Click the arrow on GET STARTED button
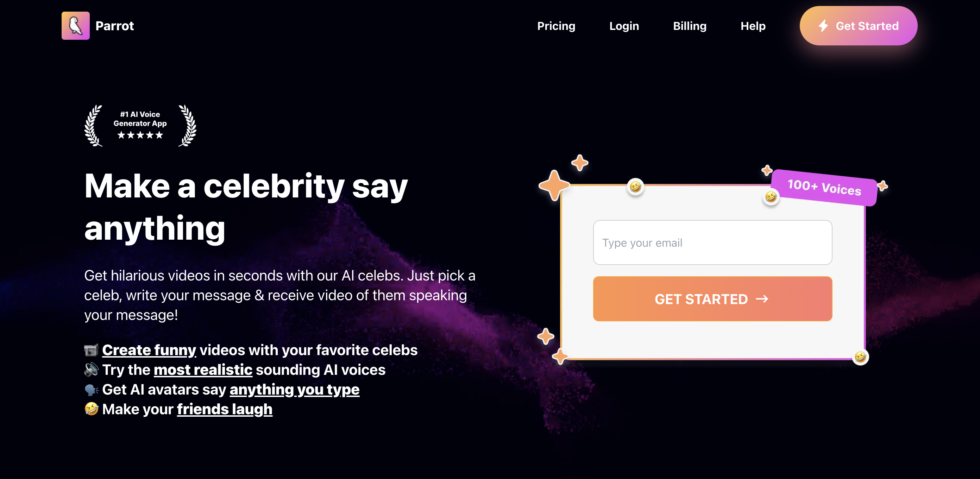Image resolution: width=980 pixels, height=479 pixels. point(762,299)
